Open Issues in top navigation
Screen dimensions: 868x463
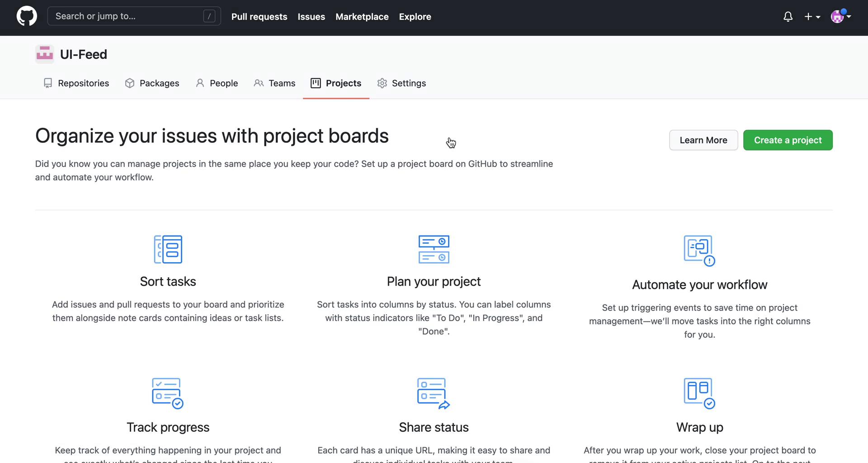[x=311, y=17]
